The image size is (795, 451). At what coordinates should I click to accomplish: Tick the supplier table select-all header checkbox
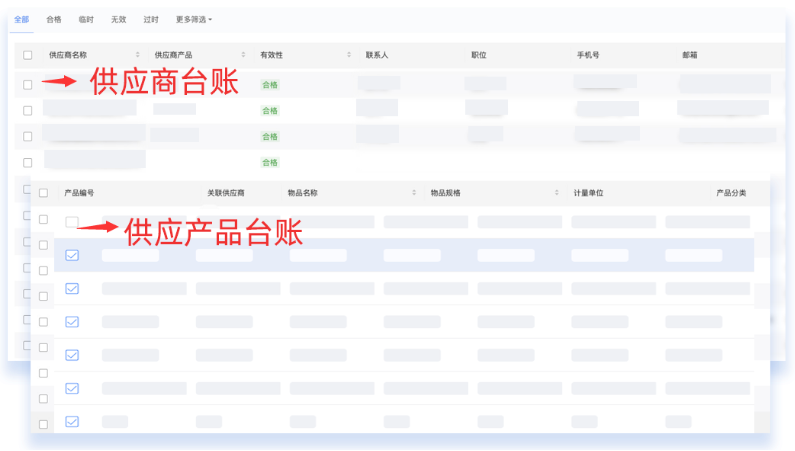[28, 55]
